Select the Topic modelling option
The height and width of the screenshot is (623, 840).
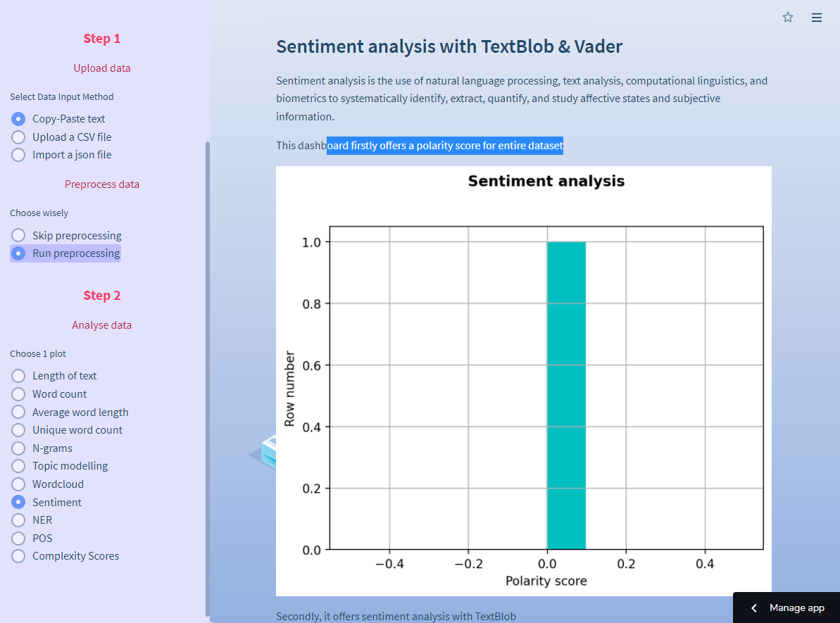point(19,466)
